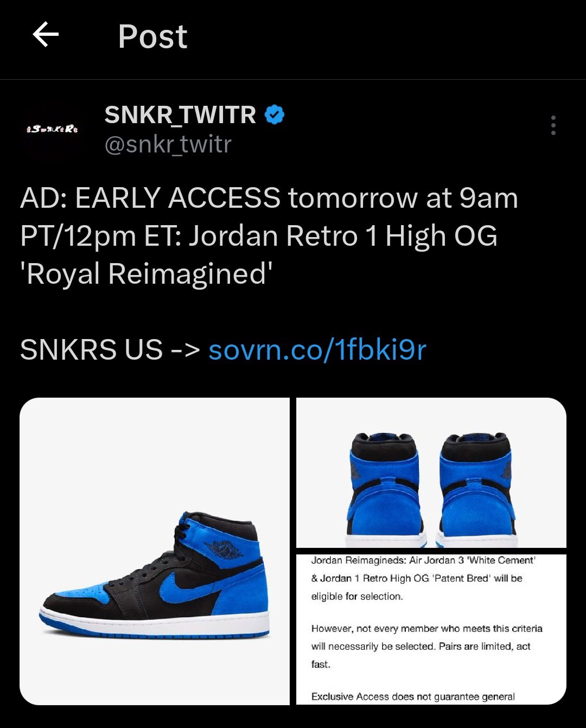The width and height of the screenshot is (586, 728).
Task: Click the SNKR_TWITR display name
Action: click(180, 115)
